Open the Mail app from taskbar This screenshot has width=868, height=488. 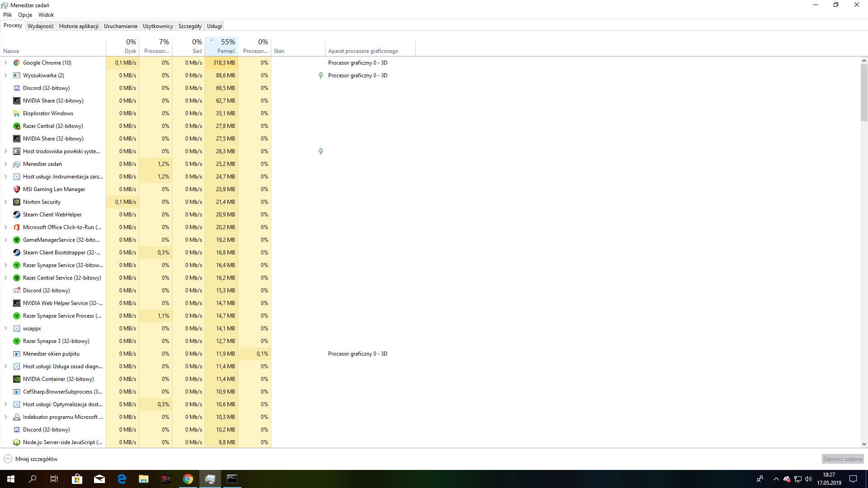point(99,479)
